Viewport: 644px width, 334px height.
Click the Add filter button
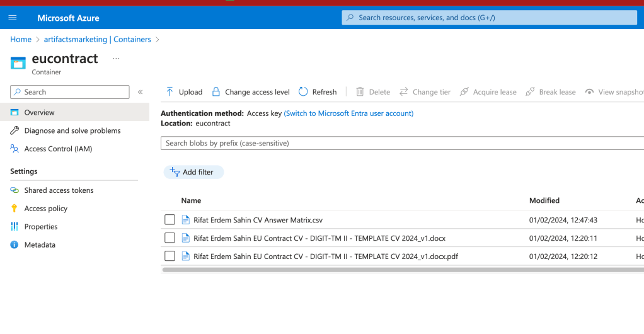click(x=193, y=172)
